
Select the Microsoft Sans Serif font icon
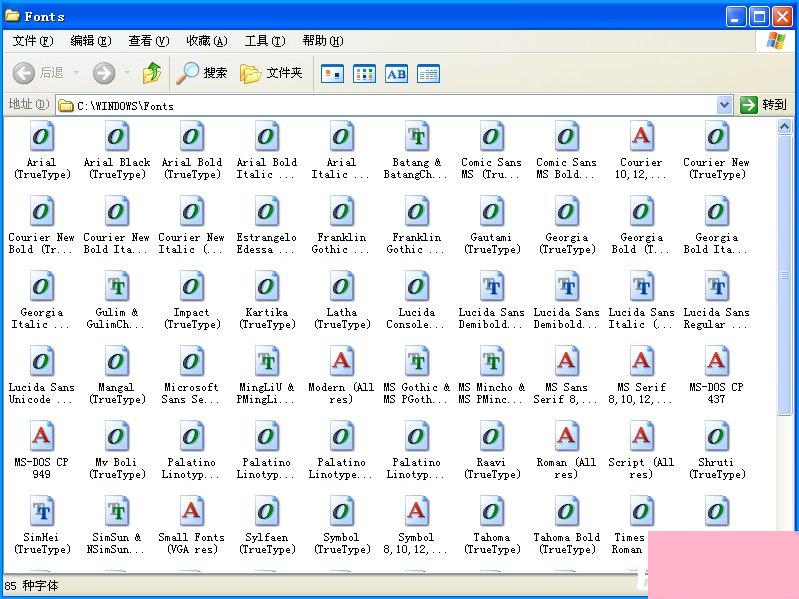click(x=192, y=361)
